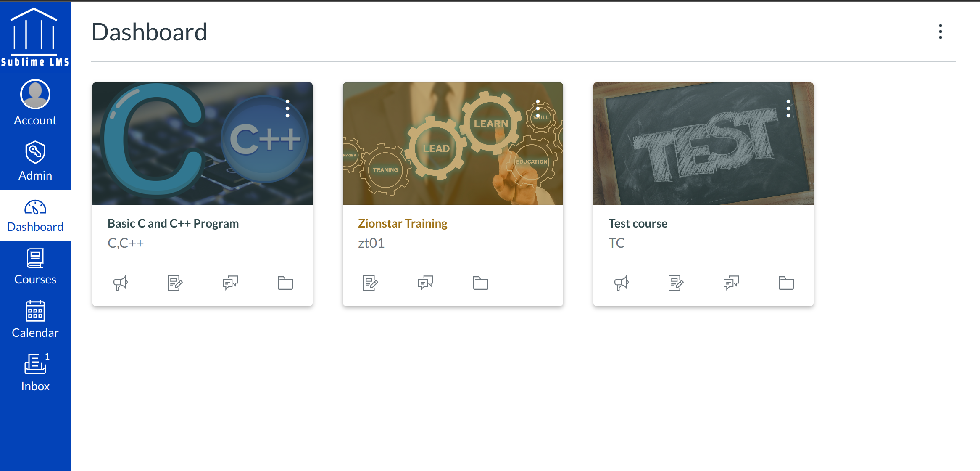
Task: Open assignments icon on Zionstar Training card
Action: click(370, 283)
